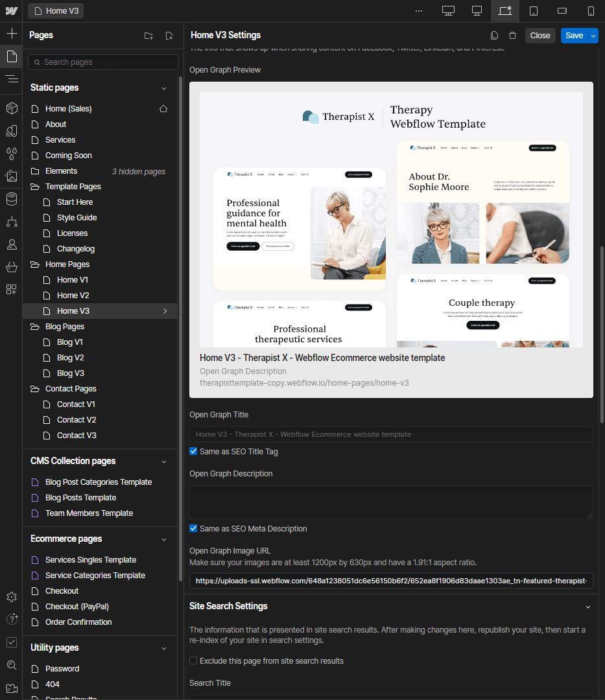Open the Components panel icon in left sidebar
The height and width of the screenshot is (700, 605).
coord(12,108)
